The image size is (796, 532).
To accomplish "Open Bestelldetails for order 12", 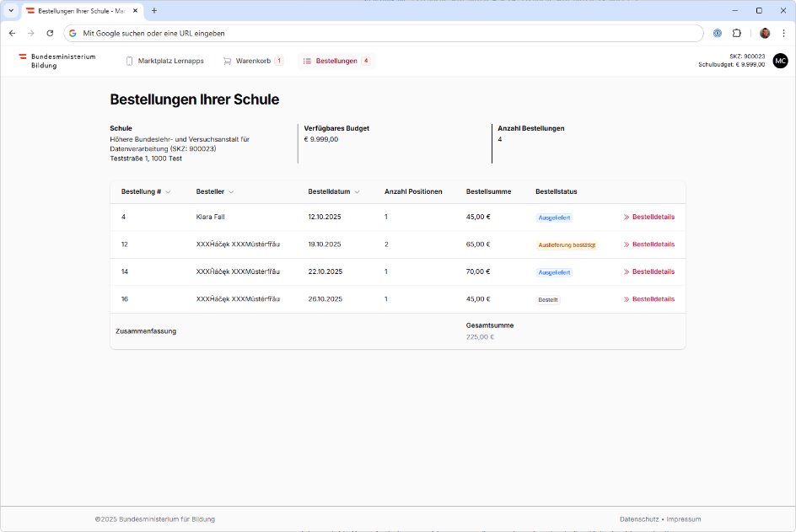I will point(648,245).
